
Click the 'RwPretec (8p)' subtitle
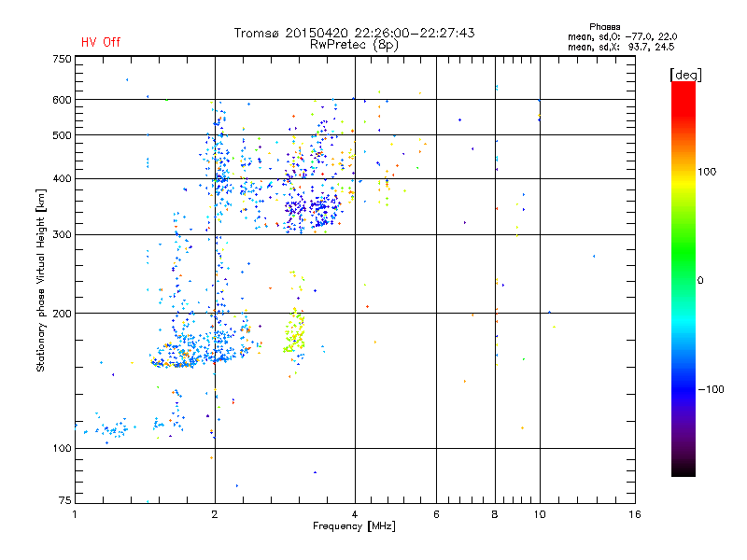(354, 45)
